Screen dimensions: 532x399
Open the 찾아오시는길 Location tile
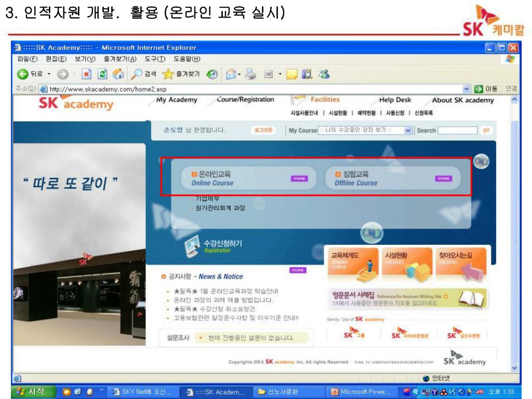click(461, 265)
